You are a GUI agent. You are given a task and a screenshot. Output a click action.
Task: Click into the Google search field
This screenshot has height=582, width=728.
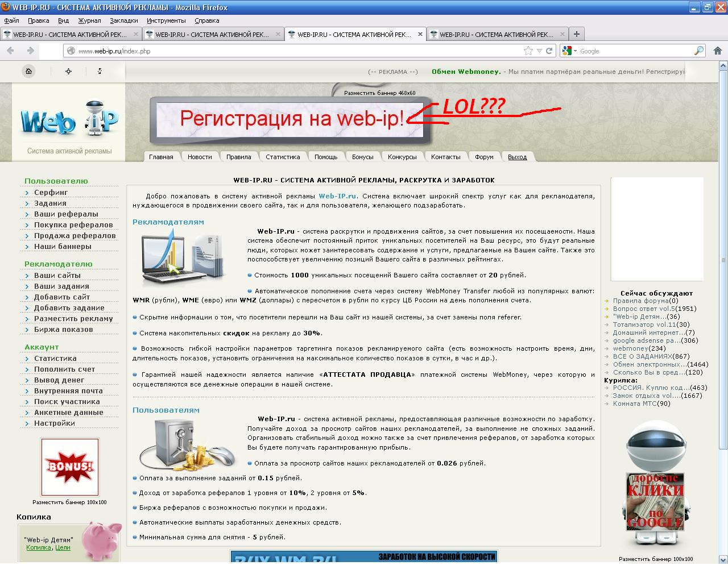click(636, 51)
